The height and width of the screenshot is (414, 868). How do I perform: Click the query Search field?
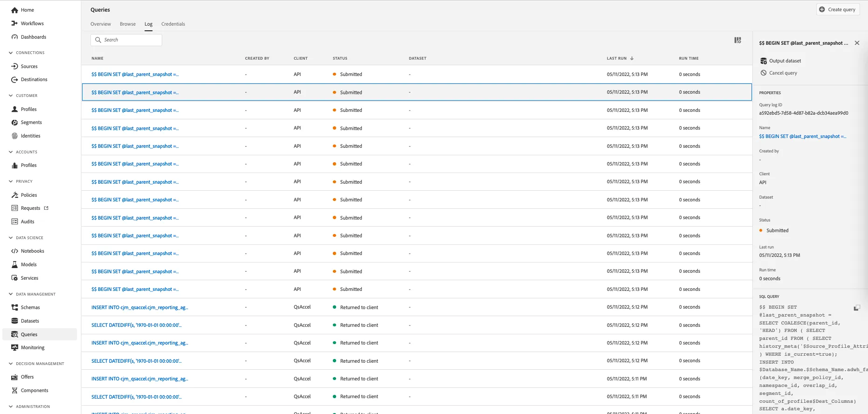[x=126, y=40]
